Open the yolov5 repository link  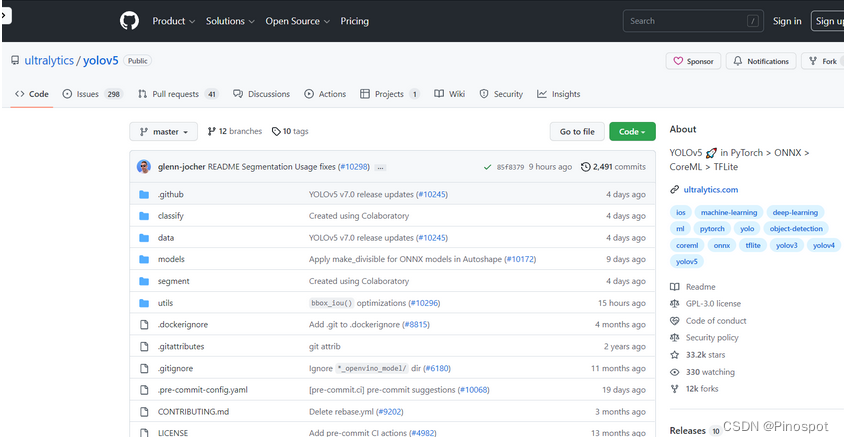[x=101, y=60]
